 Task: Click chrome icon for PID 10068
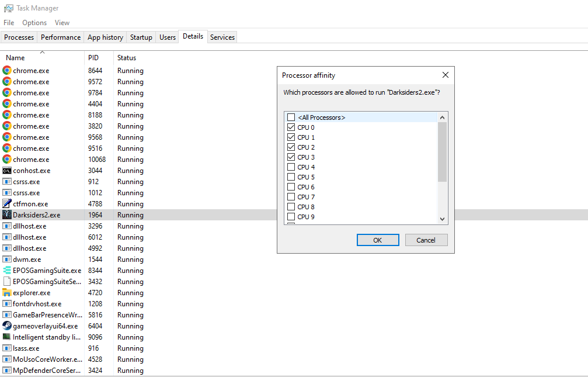coord(7,159)
